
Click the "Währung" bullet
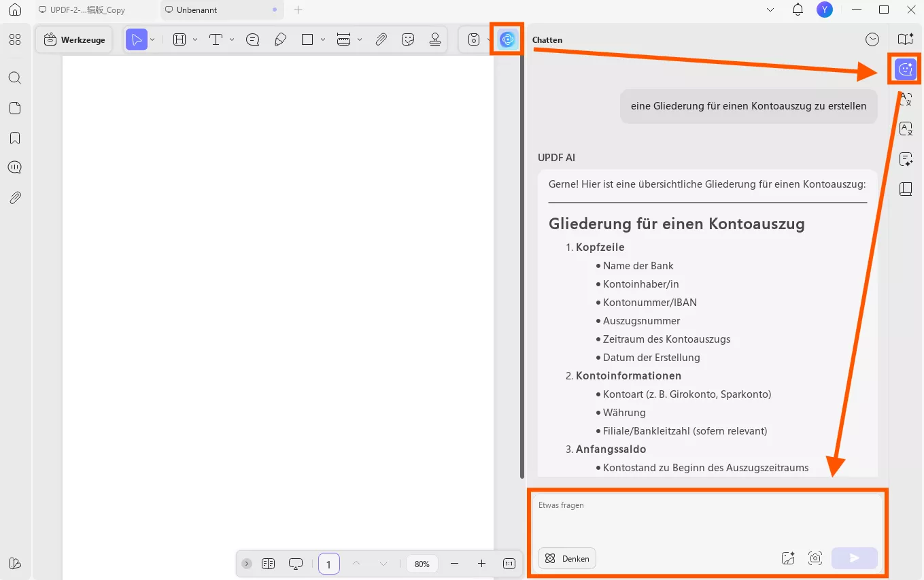(624, 413)
